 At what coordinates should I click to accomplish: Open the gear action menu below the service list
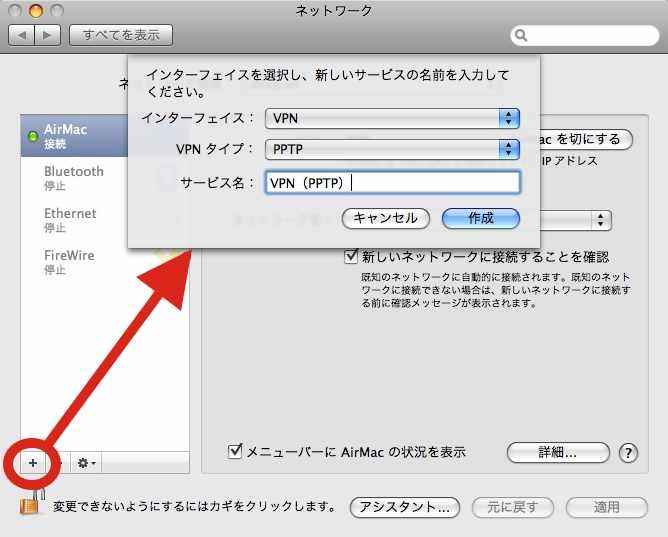[86, 462]
